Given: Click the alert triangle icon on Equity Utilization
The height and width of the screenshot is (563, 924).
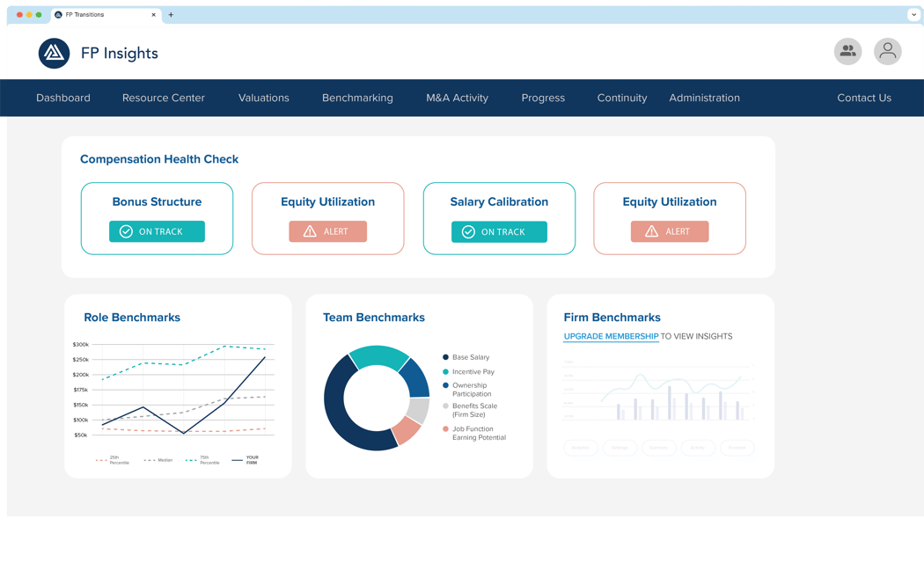Looking at the screenshot, I should [309, 231].
